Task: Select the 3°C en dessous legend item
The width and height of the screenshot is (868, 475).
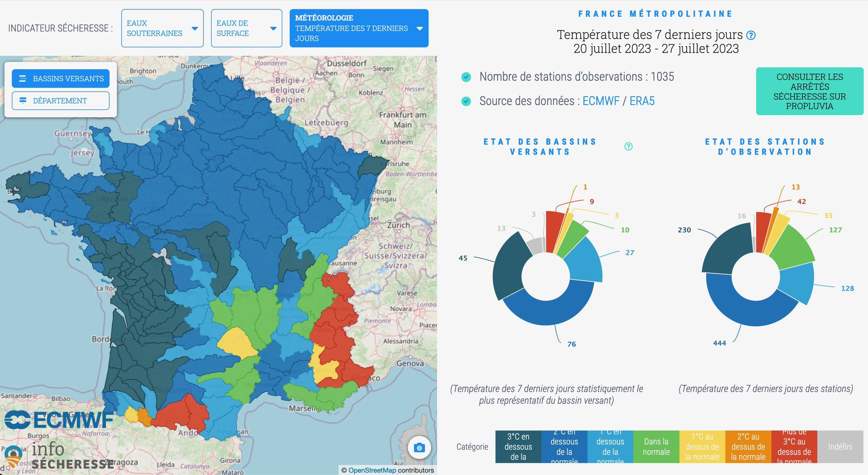Action: click(x=518, y=447)
